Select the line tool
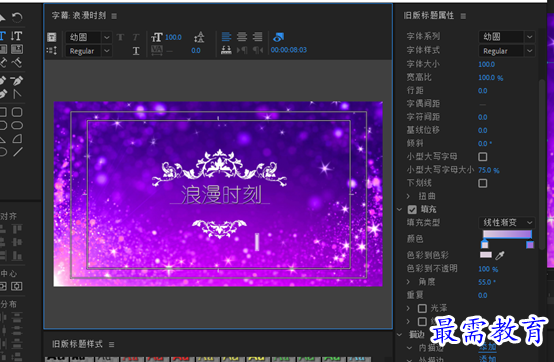 (x=17, y=152)
